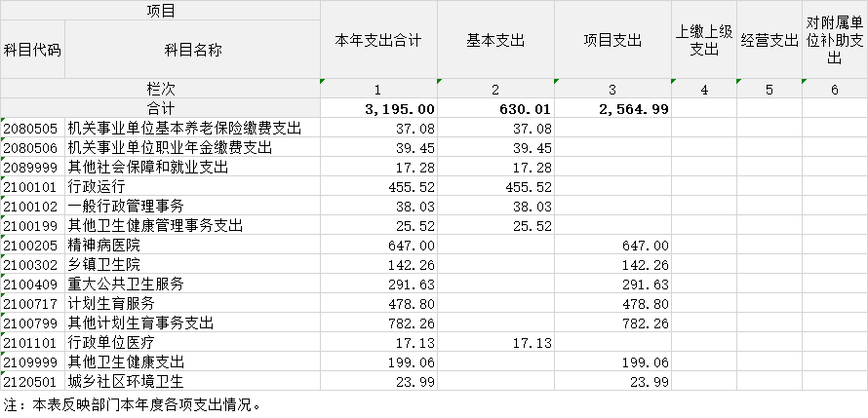Select the 项目支出 header cell
The width and height of the screenshot is (868, 418).
point(612,40)
